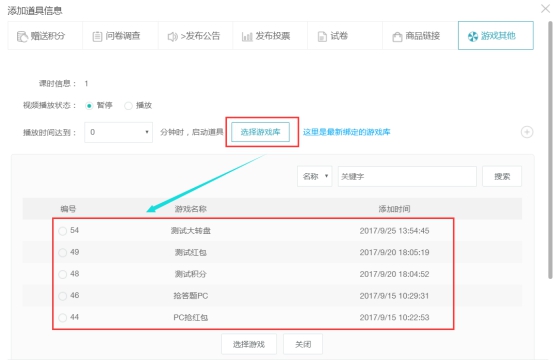This screenshot has width=554, height=360.
Task: Click the 编号 column header
Action: pyautogui.click(x=68, y=209)
